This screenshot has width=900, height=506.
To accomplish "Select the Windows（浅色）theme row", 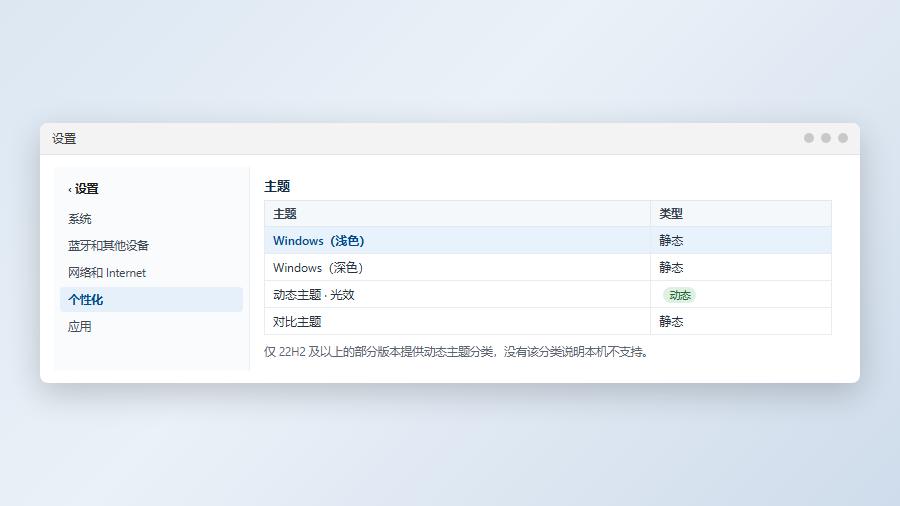I will point(548,240).
